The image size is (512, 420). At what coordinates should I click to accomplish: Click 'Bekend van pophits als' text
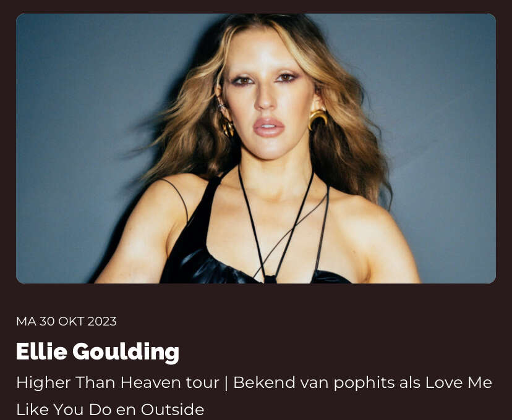tap(326, 382)
